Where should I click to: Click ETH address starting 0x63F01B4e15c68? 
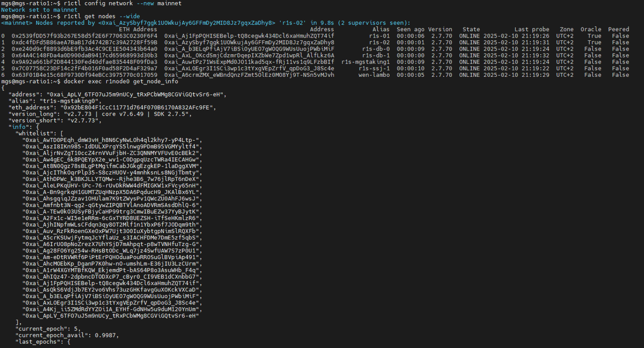point(84,75)
